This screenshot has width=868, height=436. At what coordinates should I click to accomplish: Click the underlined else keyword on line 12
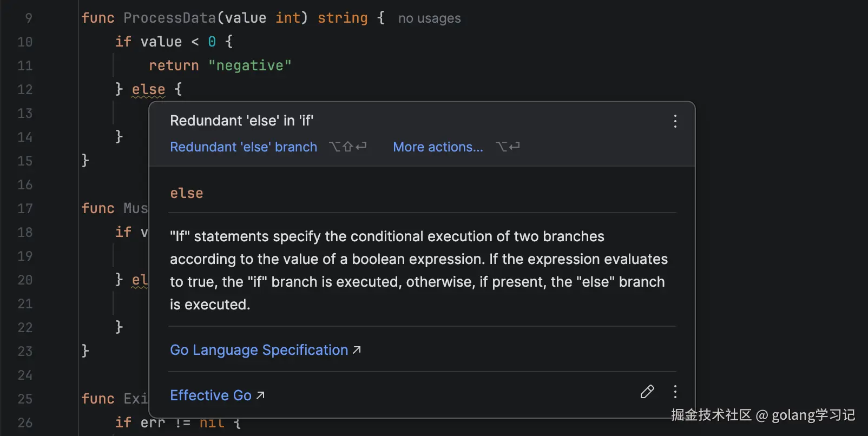pyautogui.click(x=148, y=89)
